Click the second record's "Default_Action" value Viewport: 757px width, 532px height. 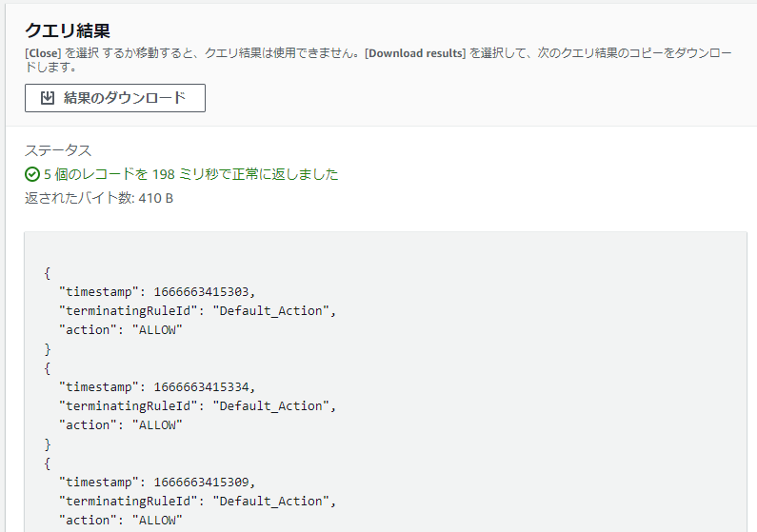click(273, 405)
